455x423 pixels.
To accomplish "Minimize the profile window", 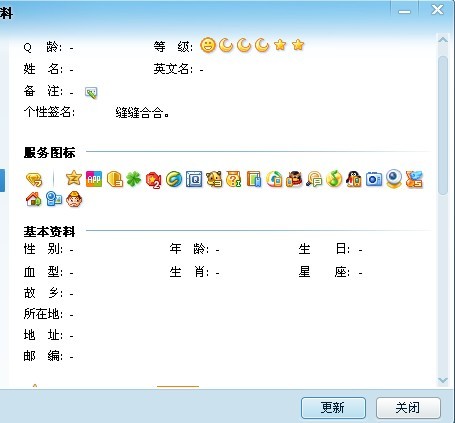I will pos(405,11).
